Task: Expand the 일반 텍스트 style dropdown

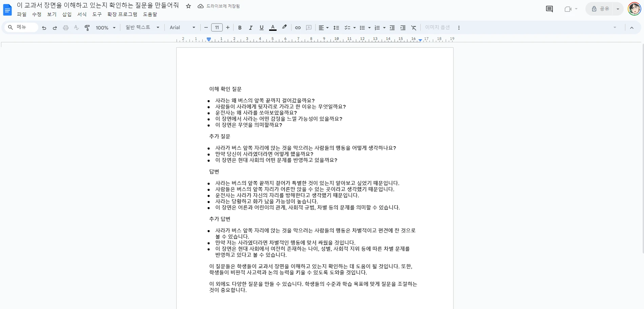Action: point(142,27)
